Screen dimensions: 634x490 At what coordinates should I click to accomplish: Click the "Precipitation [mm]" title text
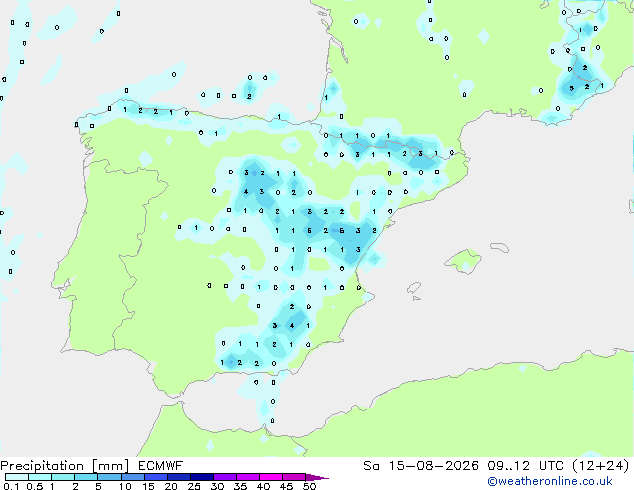[x=64, y=466]
